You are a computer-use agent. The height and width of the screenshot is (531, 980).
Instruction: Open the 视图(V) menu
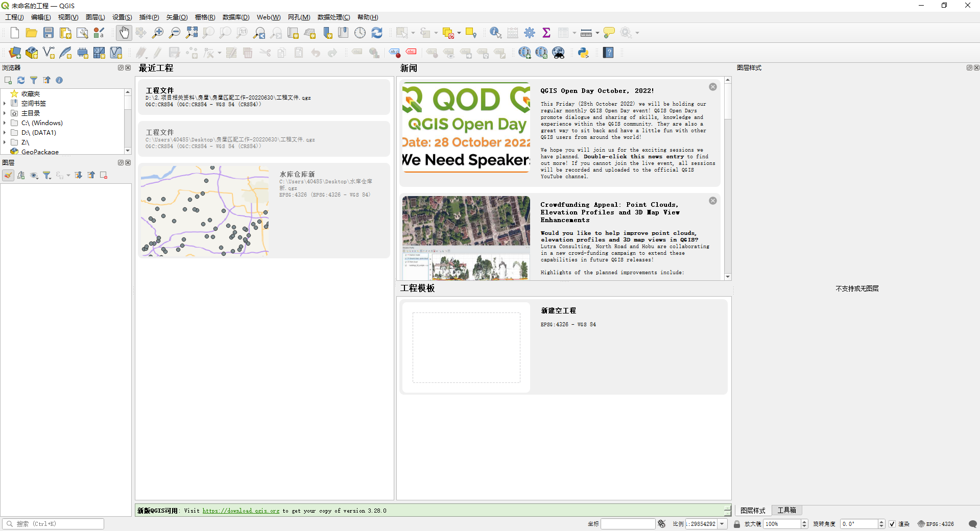(x=68, y=17)
